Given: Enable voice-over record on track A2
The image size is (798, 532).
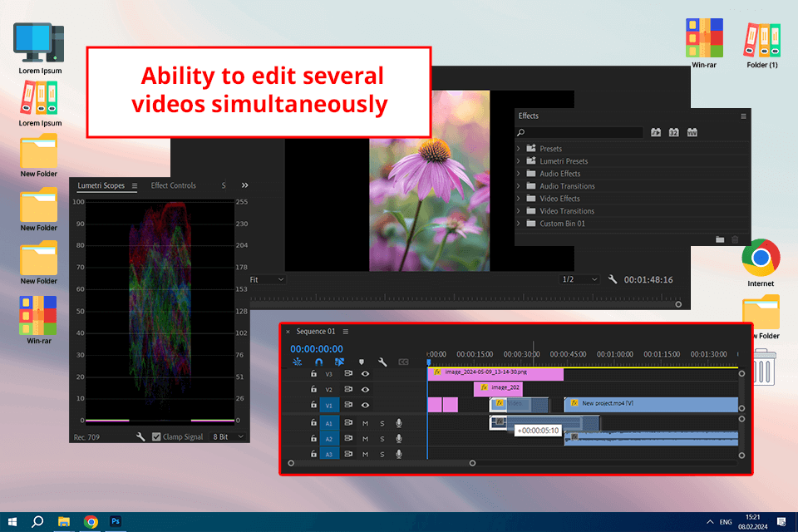Looking at the screenshot, I should (x=399, y=438).
